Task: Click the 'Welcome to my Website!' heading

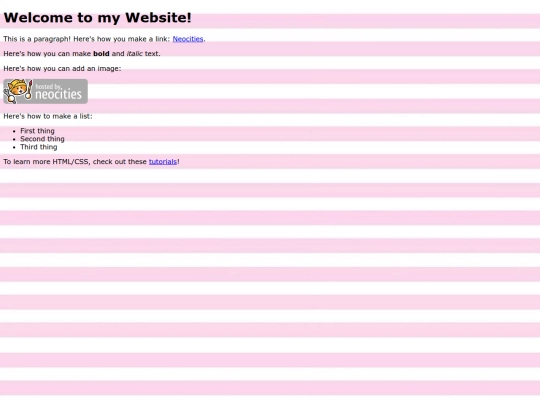Action: point(97,18)
